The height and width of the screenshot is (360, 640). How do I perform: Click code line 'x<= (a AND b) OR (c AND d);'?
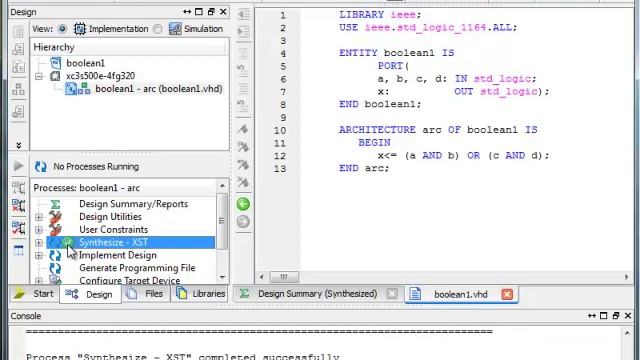[x=464, y=156]
